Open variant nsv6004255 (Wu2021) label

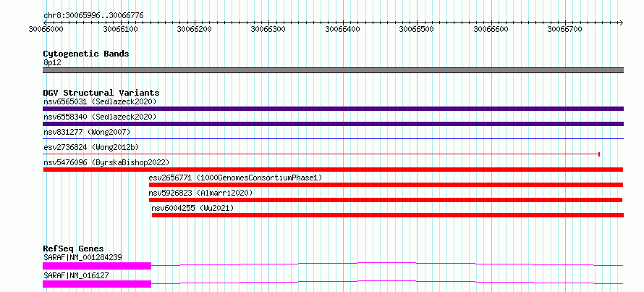[x=192, y=209]
